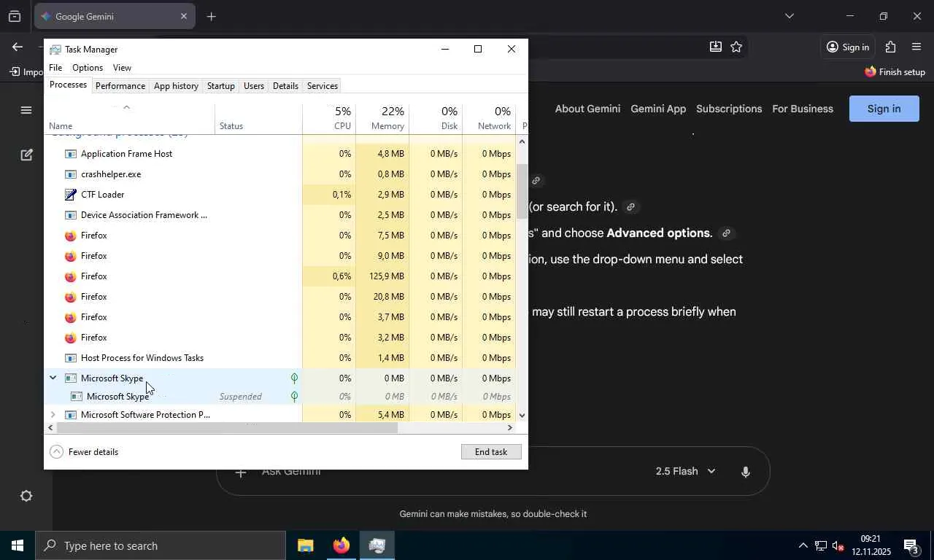Click the Task Manager horizontal scrollbar thumb

pos(227,428)
